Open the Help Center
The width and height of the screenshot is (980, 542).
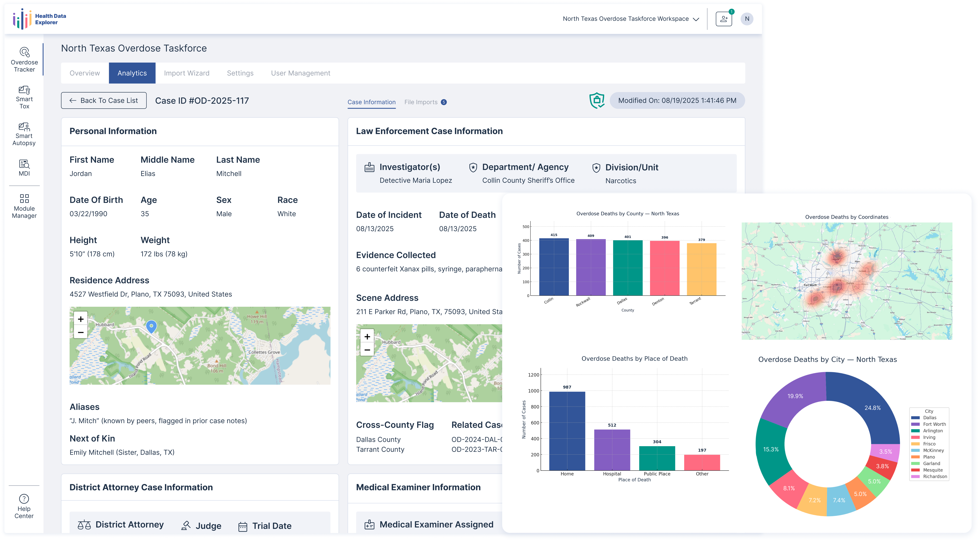click(24, 506)
